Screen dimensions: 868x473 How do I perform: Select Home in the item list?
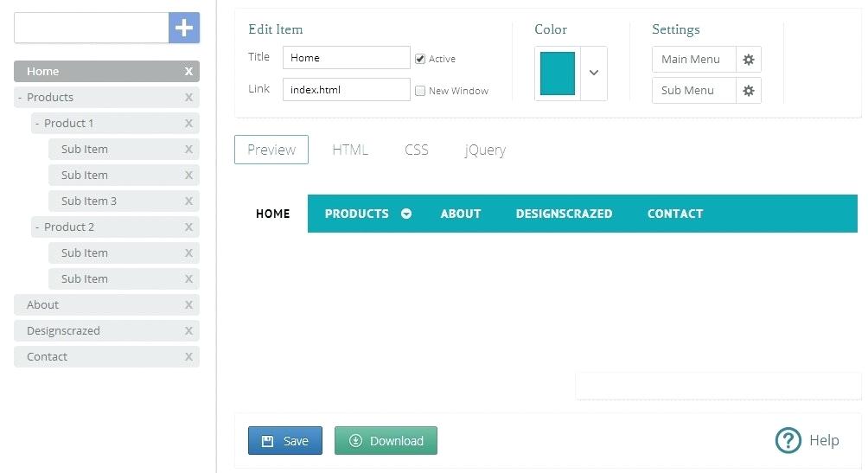107,72
